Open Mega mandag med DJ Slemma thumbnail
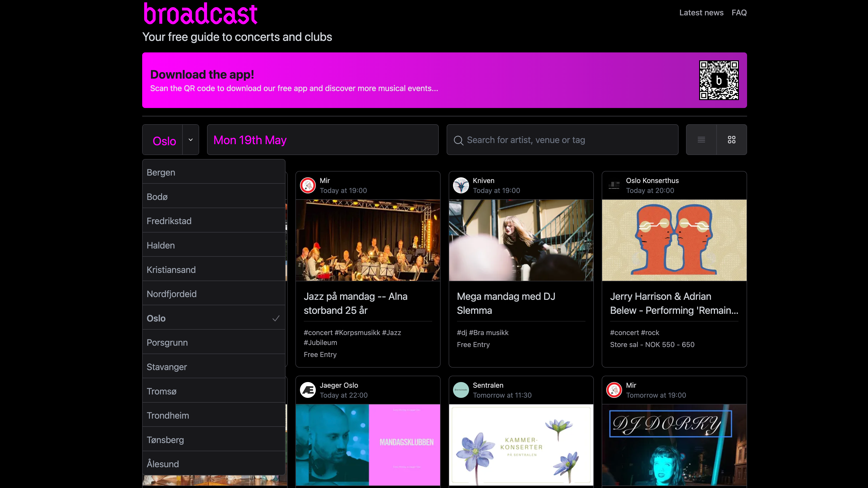The image size is (868, 488). coord(521,240)
